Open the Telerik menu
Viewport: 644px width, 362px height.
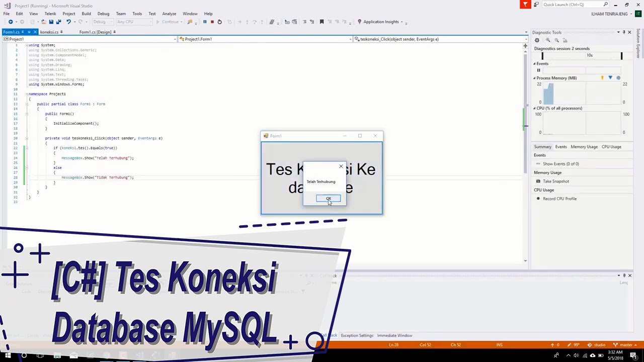[50, 14]
